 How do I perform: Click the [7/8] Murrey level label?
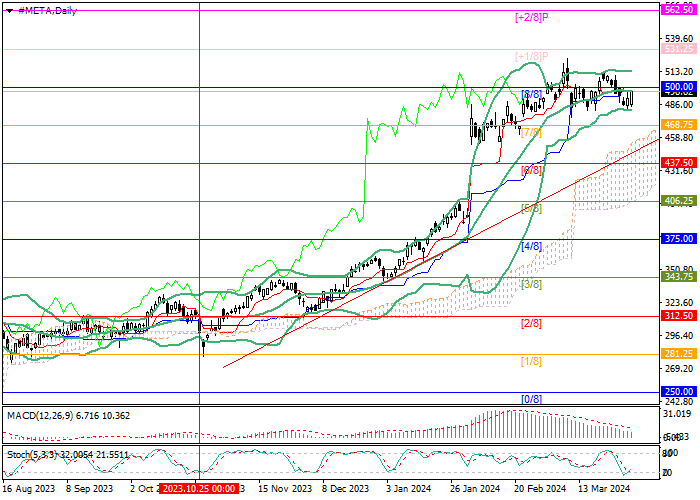pyautogui.click(x=531, y=132)
